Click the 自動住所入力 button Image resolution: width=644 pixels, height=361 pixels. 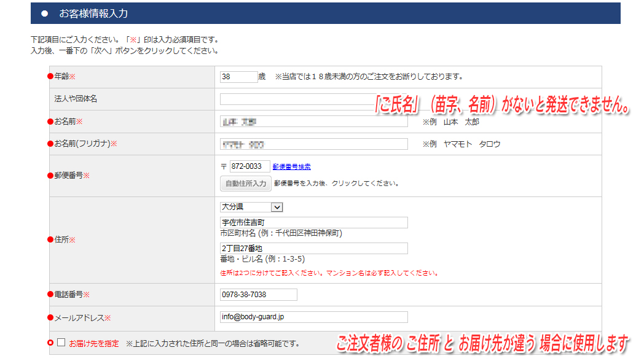coord(246,184)
